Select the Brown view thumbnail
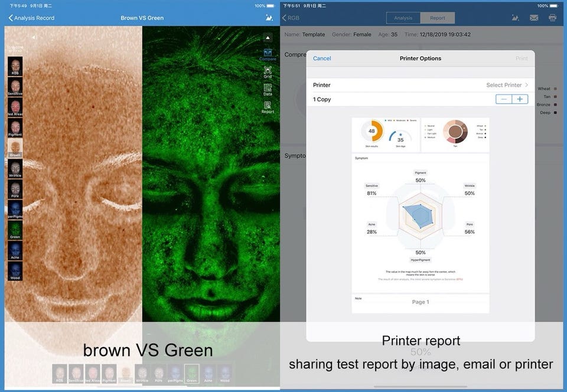This screenshot has width=567, height=392. 15,148
